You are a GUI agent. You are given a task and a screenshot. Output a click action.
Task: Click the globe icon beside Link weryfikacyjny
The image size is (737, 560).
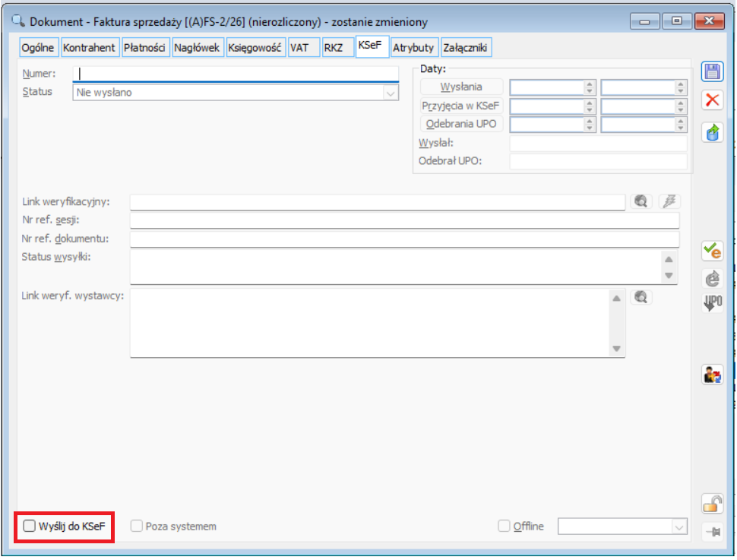pyautogui.click(x=641, y=201)
